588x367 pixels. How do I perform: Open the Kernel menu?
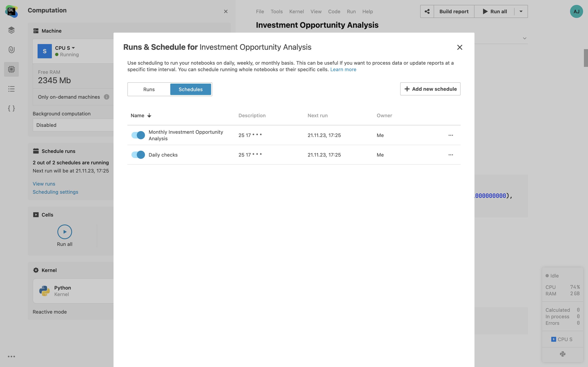point(296,11)
